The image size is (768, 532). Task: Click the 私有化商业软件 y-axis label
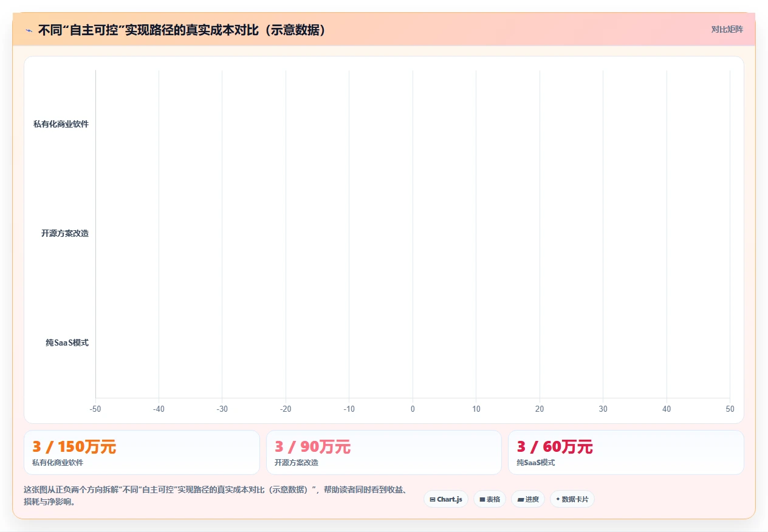tap(61, 124)
